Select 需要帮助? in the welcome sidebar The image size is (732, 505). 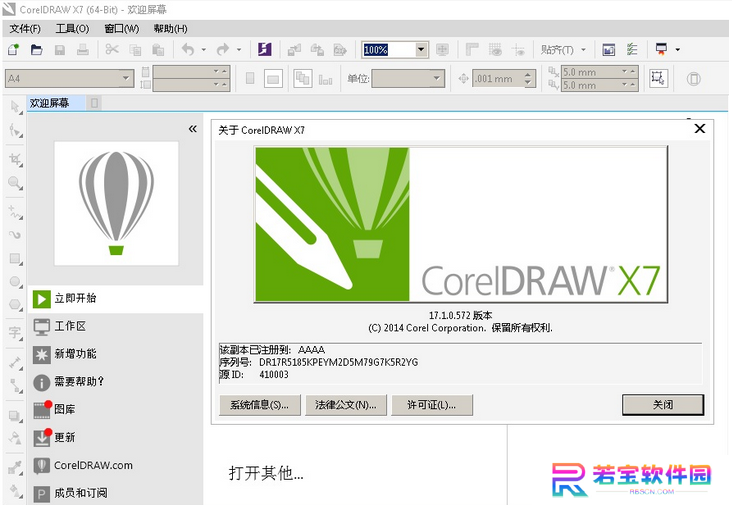(116, 382)
